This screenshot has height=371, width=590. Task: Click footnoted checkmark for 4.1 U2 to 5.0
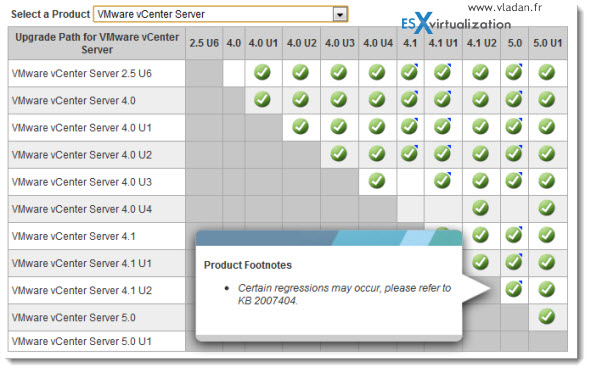(514, 289)
